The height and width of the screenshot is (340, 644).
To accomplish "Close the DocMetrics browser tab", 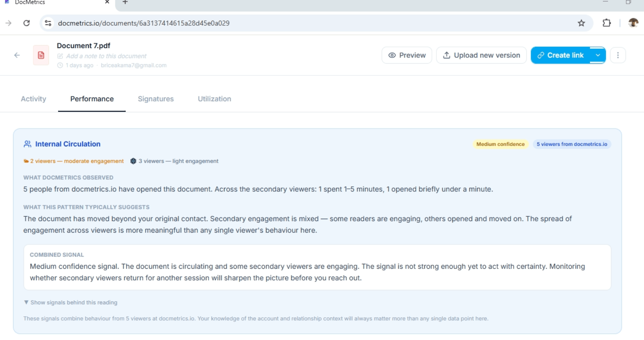I will 107,2.
